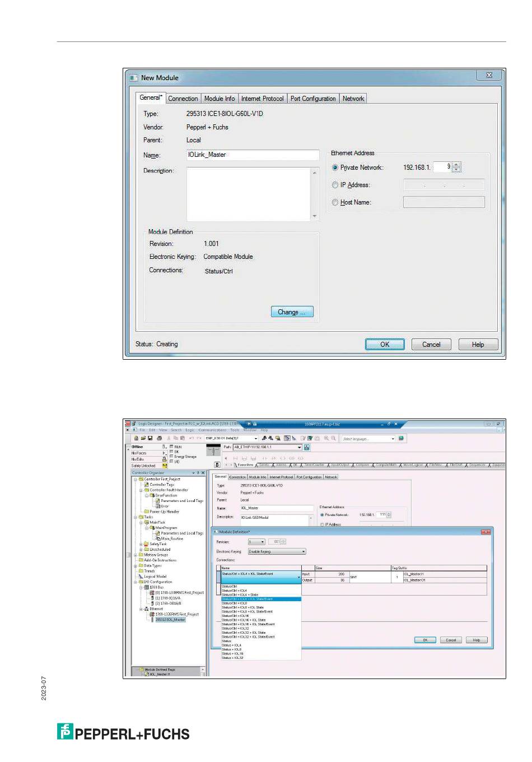Click the Cut scissors icon in Logix Designer
532x762 pixels.
(x=169, y=438)
